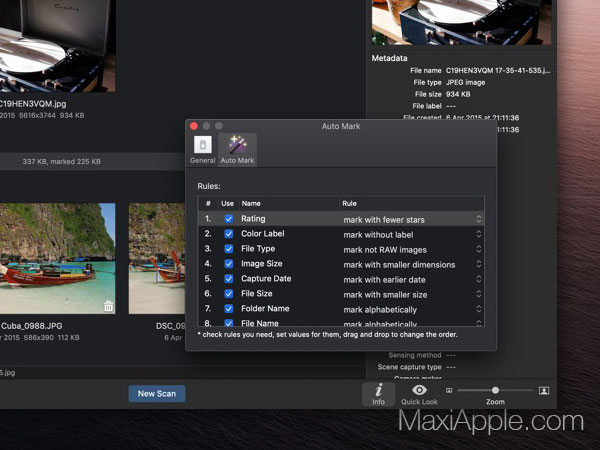The height and width of the screenshot is (450, 600).
Task: Open the Folder Name rule dropdown
Action: 479,308
